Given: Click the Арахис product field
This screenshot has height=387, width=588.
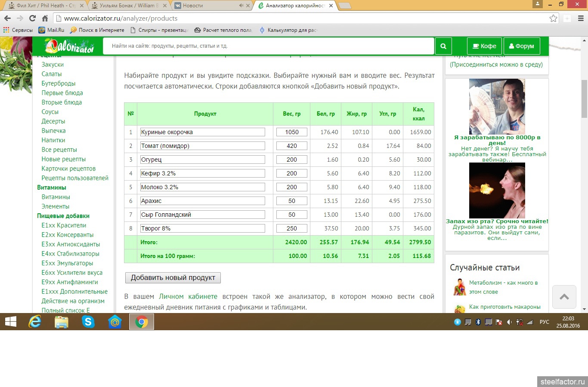Looking at the screenshot, I should tap(202, 201).
